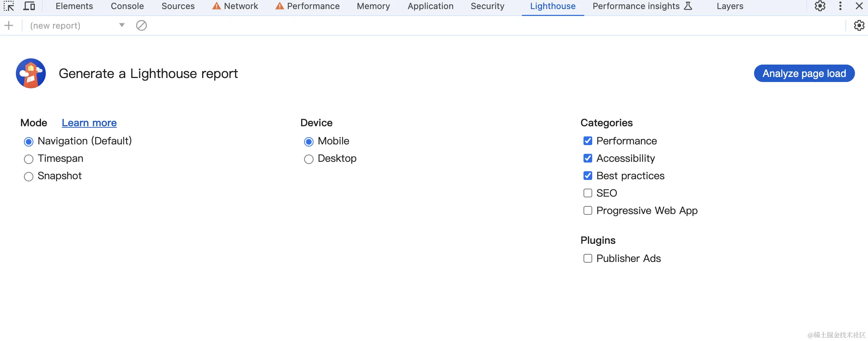Open the DevTools three-dot customize menu
868x341 pixels.
click(x=840, y=6)
